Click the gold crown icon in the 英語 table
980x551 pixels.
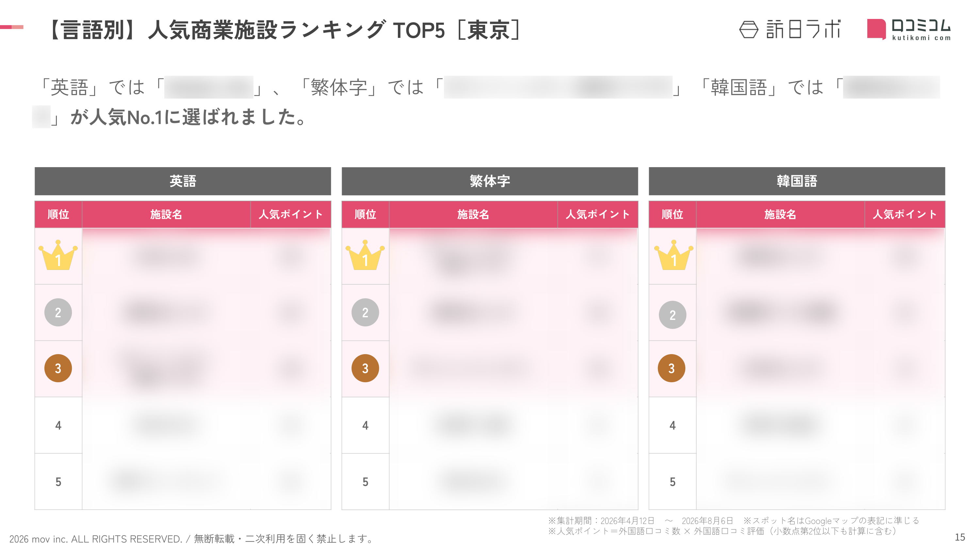[x=58, y=255]
